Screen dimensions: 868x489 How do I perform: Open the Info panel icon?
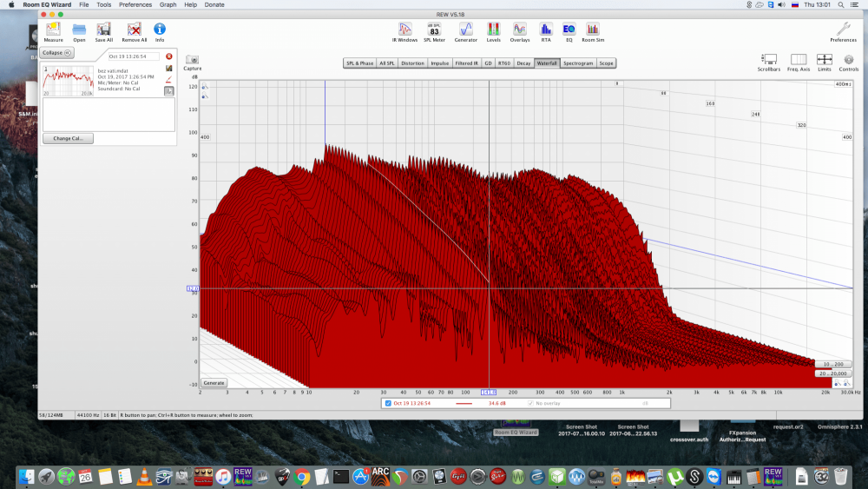point(160,32)
